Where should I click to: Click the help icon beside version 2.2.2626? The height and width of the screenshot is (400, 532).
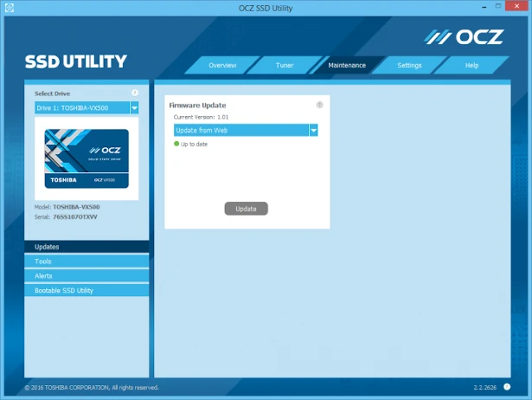[x=507, y=387]
